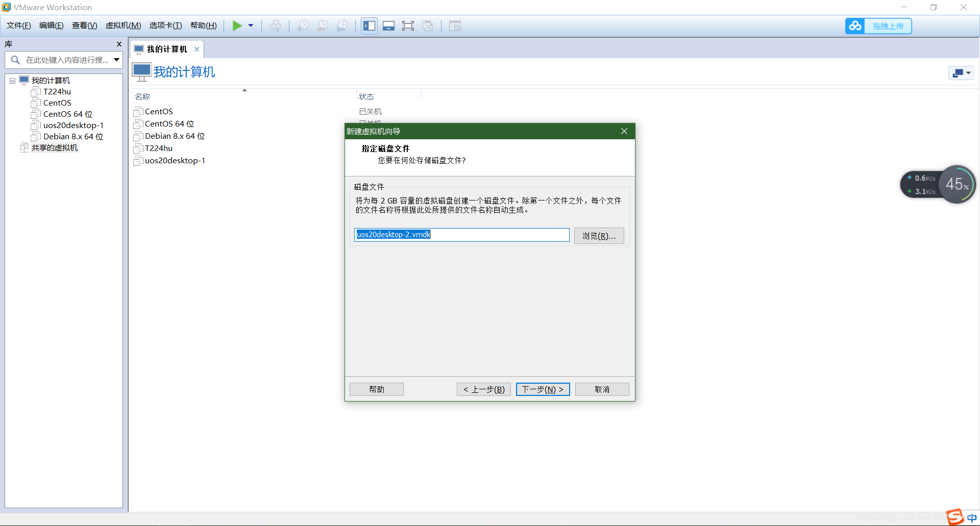The width and height of the screenshot is (980, 526).
Task: Activate Unity mode
Action: click(x=428, y=26)
